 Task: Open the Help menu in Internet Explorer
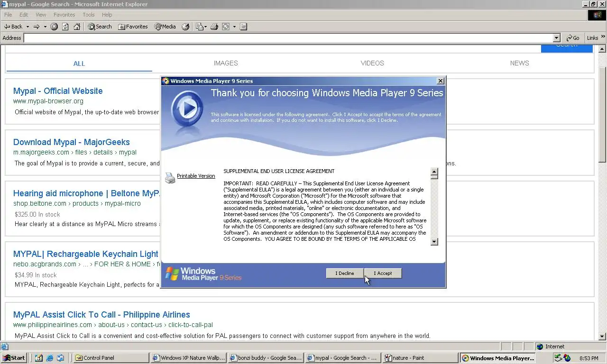(x=107, y=15)
